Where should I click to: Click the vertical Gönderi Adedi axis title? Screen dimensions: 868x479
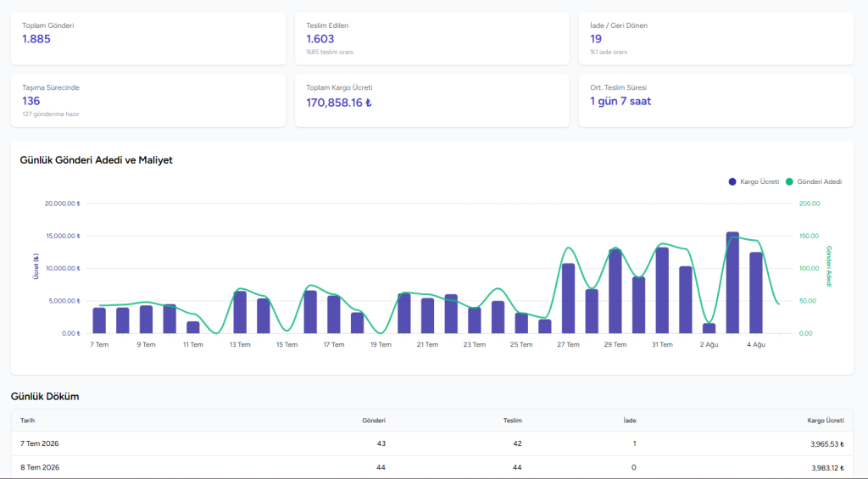click(x=829, y=266)
